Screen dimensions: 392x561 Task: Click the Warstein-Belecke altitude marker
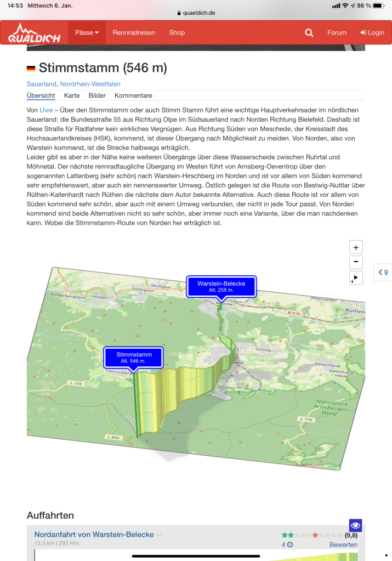coord(221,286)
